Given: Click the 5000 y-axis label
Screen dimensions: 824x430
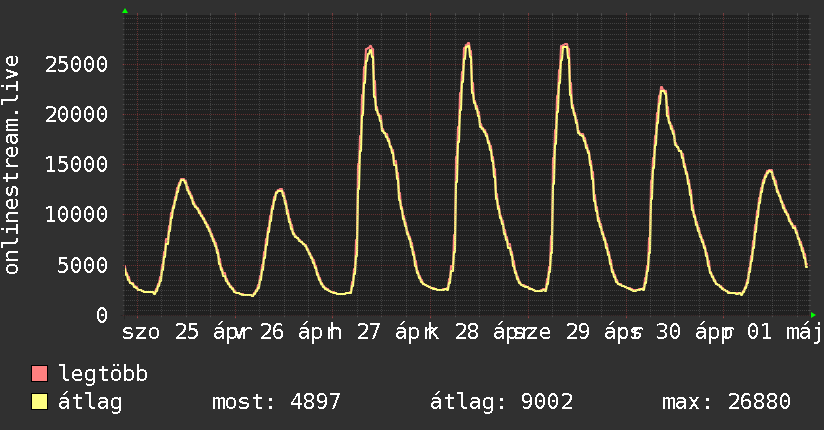Looking at the screenshot, I should pos(83,265).
